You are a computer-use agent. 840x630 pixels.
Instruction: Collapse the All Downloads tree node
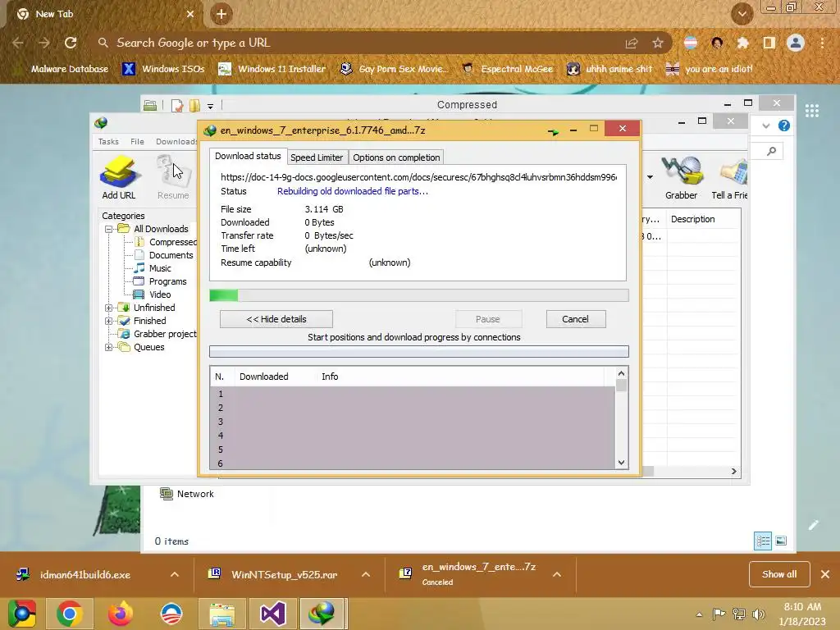(109, 230)
